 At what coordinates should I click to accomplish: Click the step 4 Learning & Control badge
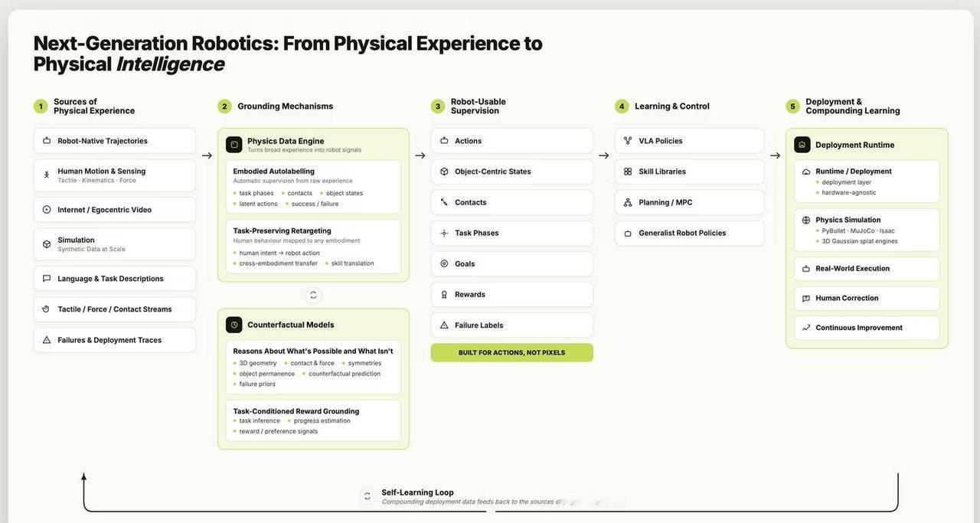pyautogui.click(x=622, y=106)
